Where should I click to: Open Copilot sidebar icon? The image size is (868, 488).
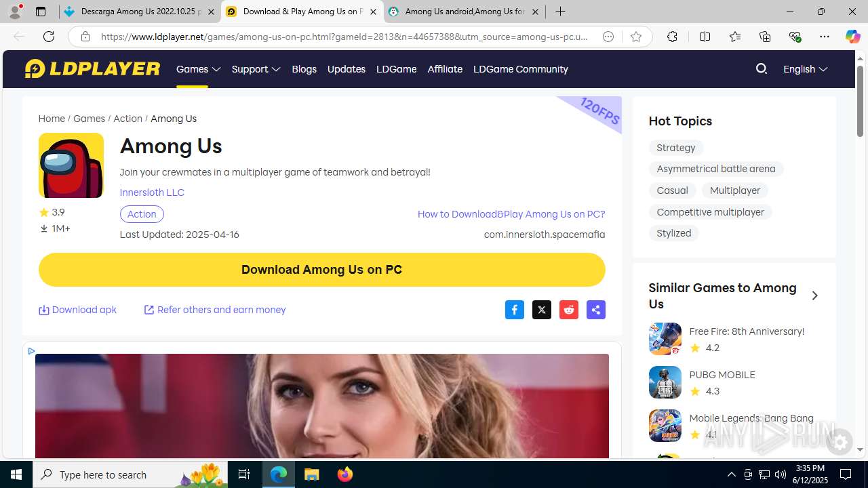click(852, 37)
